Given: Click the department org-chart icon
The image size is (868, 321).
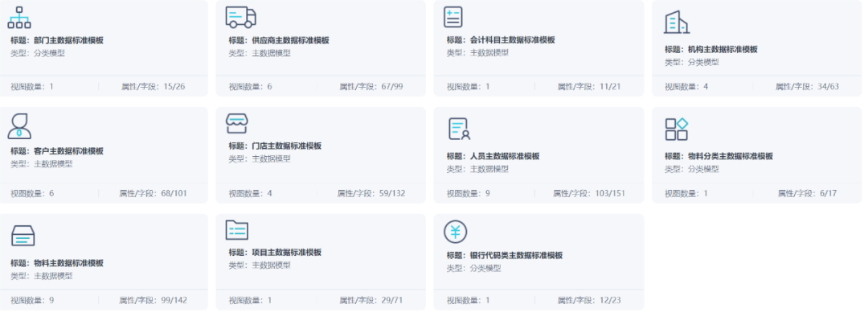Looking at the screenshot, I should click(x=19, y=17).
